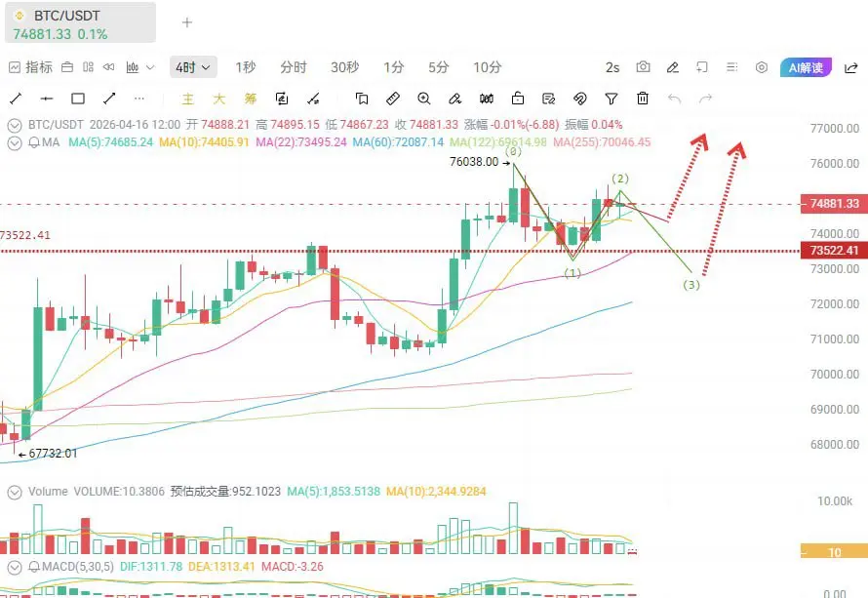Collapse the MACD panel chevron
This screenshot has height=598, width=868.
[15, 567]
